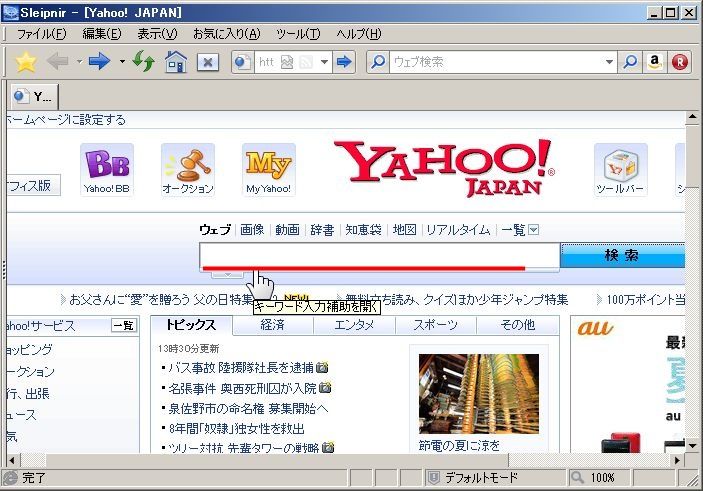Click the vertical scrollbar down arrow
The width and height of the screenshot is (703, 491).
(x=692, y=446)
